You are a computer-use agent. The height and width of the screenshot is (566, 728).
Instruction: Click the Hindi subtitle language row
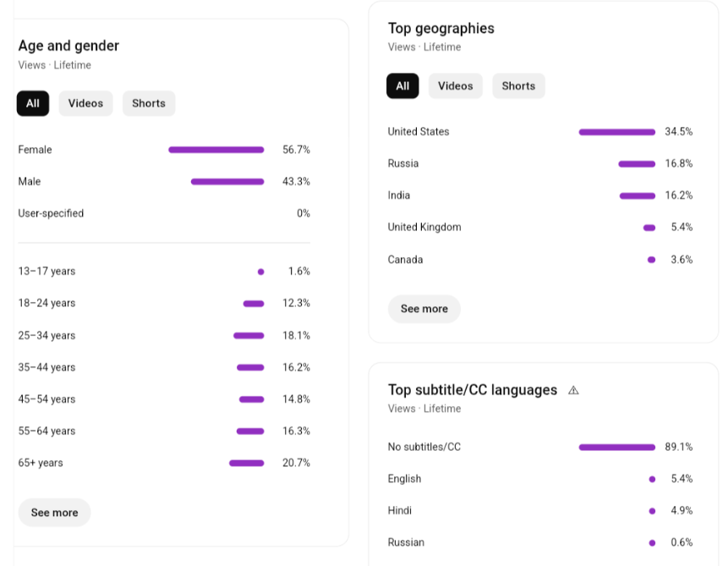(x=400, y=510)
